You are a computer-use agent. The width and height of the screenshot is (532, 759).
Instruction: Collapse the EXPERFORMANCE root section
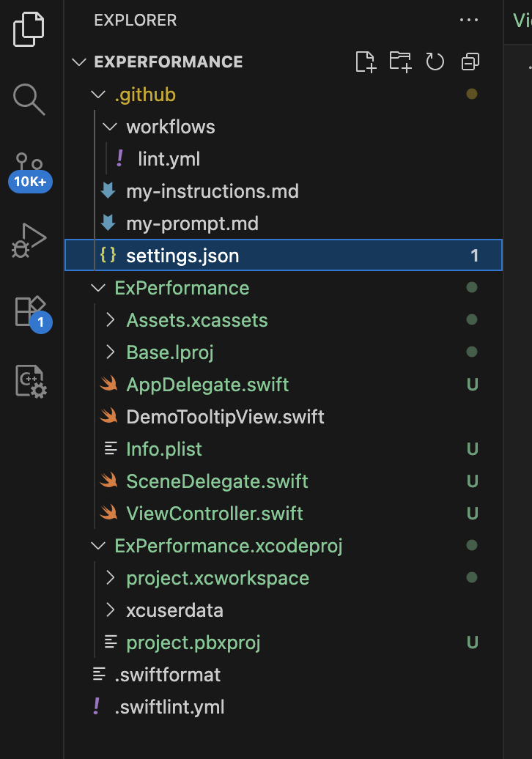tap(79, 62)
